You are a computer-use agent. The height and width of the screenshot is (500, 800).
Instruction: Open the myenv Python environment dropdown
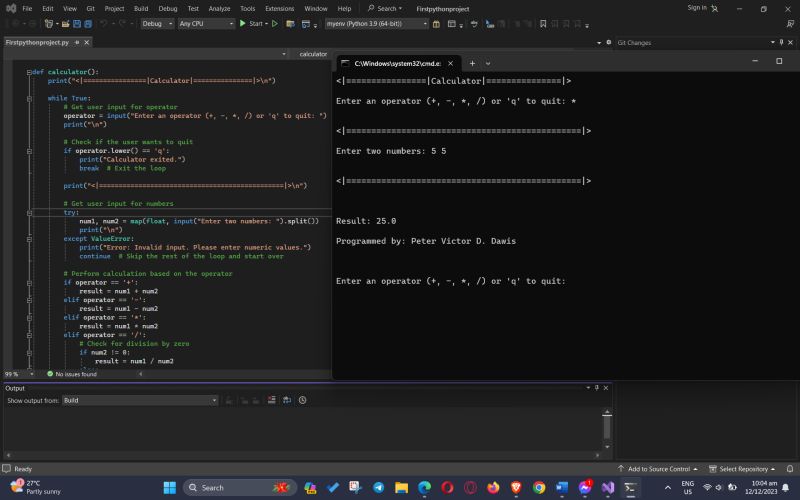coord(377,23)
